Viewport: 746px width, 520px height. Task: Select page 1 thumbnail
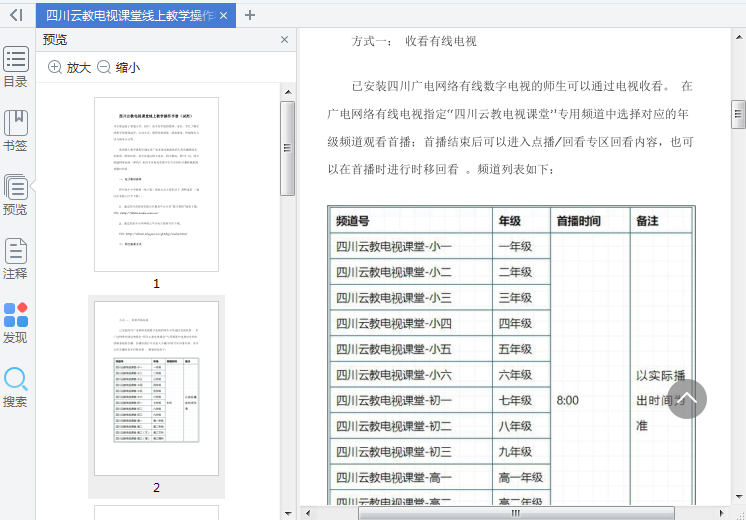[x=157, y=185]
